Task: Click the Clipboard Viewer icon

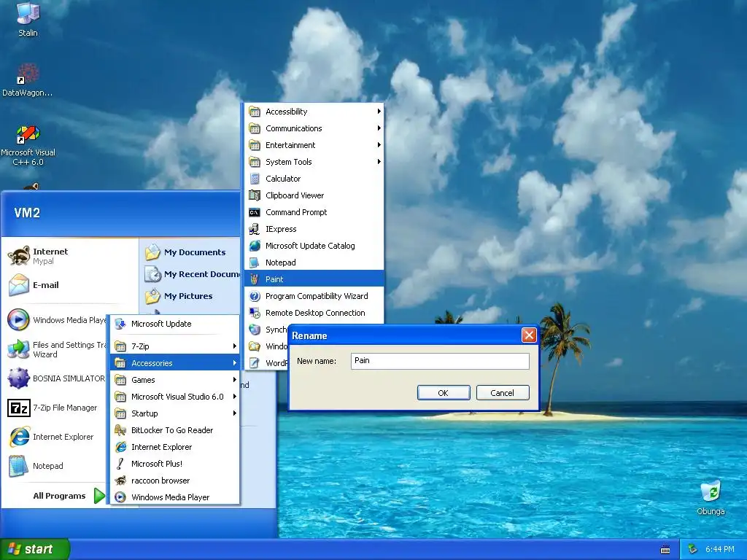Action: click(x=255, y=195)
